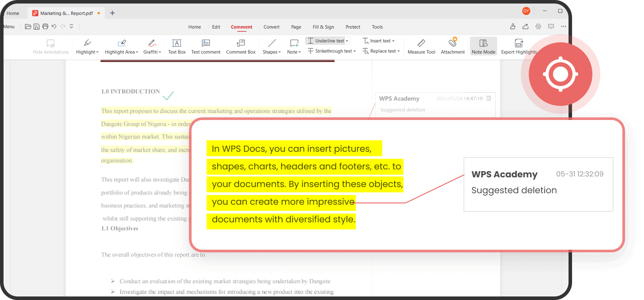Open the Insert text dropdown arrow
The height and width of the screenshot is (300, 644).
coord(393,41)
